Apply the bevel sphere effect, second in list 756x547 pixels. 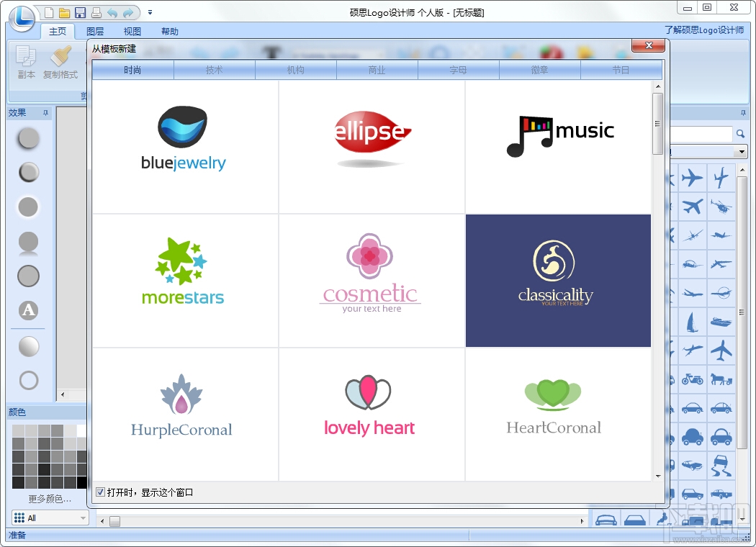(x=29, y=173)
